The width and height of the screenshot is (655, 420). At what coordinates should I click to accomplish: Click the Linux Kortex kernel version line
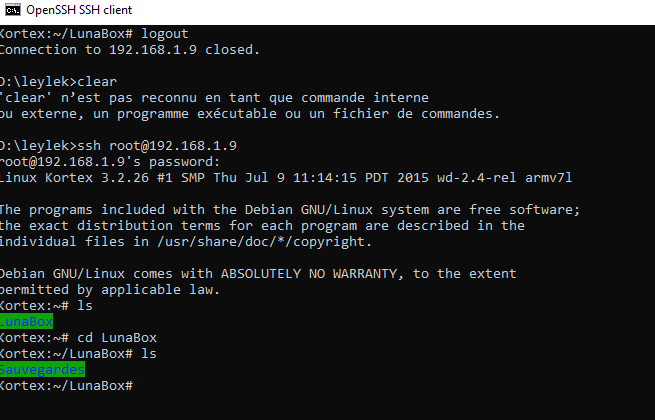coord(286,178)
